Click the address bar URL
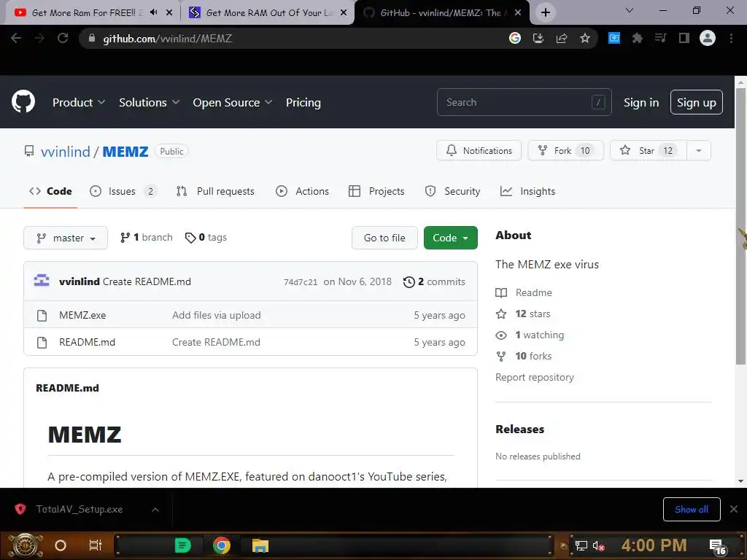Viewport: 747px width, 560px height. click(167, 39)
